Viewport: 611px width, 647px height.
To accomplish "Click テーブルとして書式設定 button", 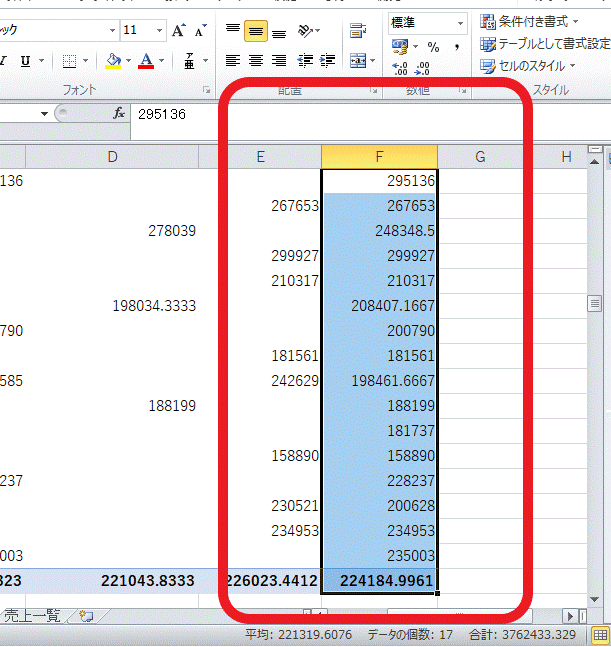I will pyautogui.click(x=544, y=44).
